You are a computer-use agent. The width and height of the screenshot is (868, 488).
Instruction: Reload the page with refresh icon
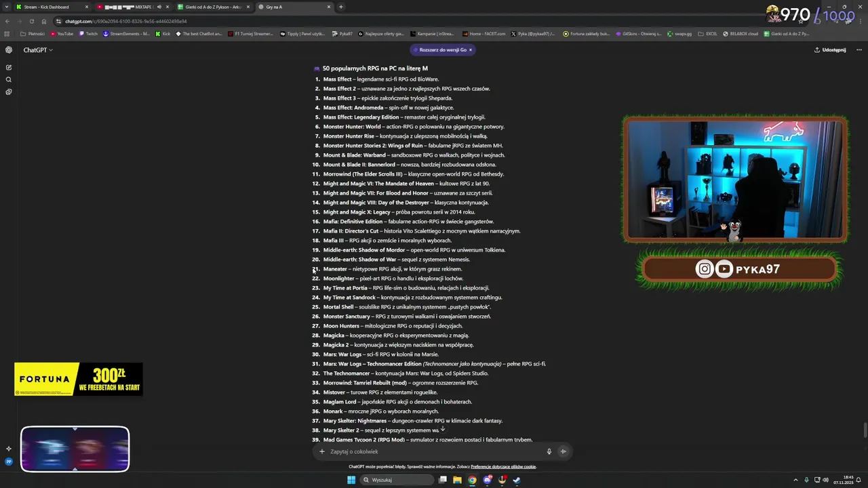31,21
